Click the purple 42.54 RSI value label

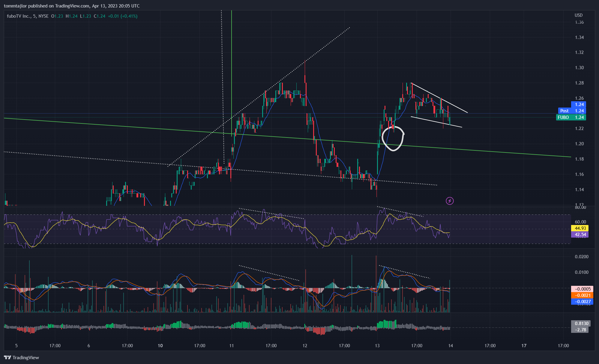[580, 235]
